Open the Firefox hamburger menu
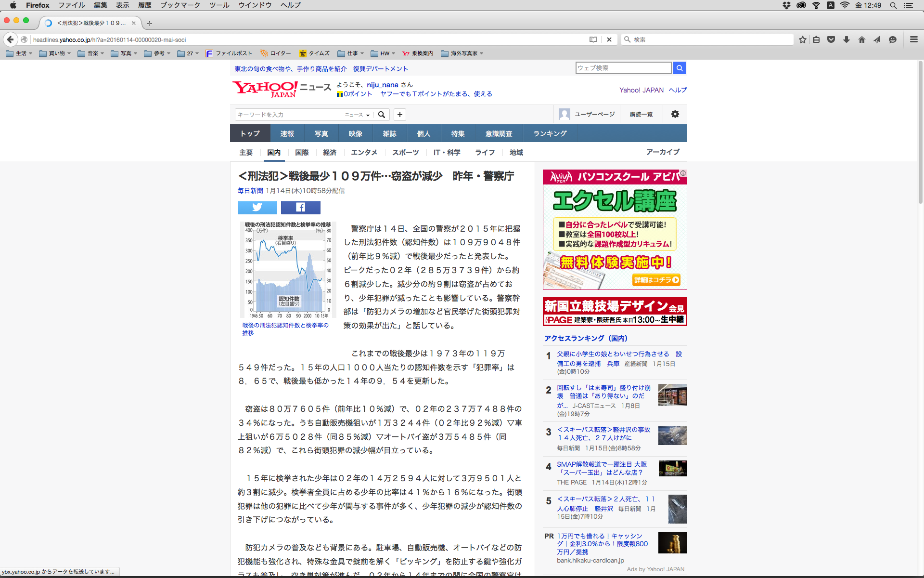 (x=913, y=39)
